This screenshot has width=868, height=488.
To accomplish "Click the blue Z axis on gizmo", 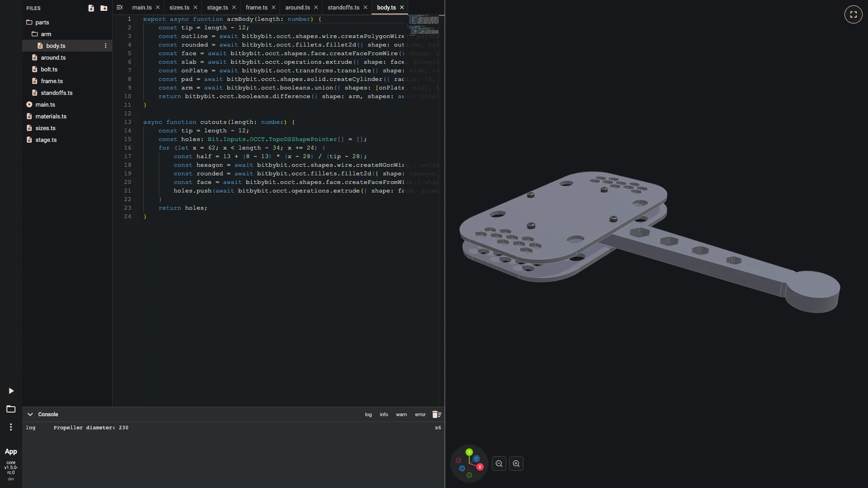I will [x=476, y=459].
